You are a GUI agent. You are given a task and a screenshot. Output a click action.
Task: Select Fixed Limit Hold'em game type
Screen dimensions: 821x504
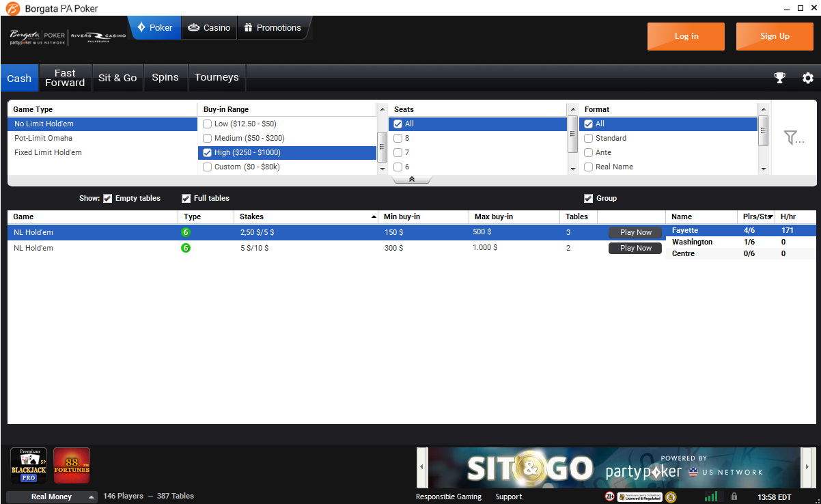pos(102,152)
